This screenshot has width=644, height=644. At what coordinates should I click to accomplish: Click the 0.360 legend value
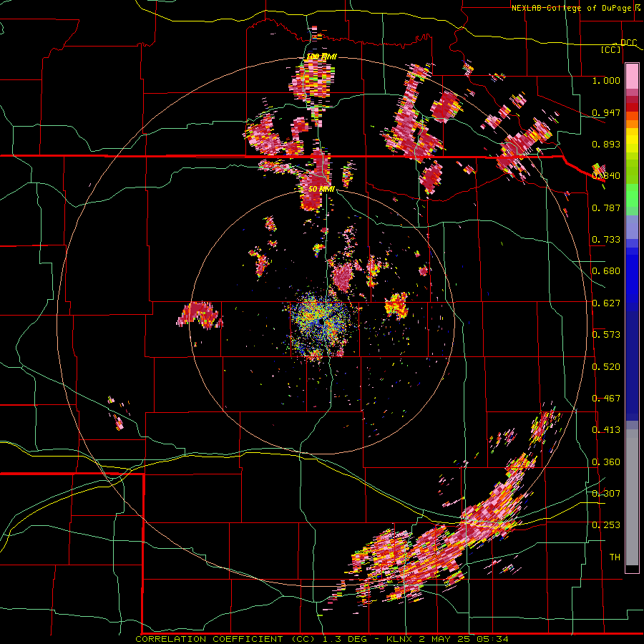(606, 462)
